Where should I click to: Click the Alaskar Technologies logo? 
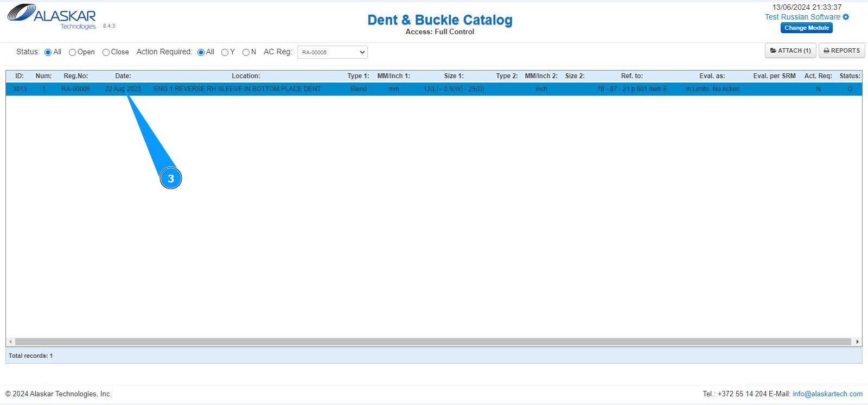coord(52,17)
